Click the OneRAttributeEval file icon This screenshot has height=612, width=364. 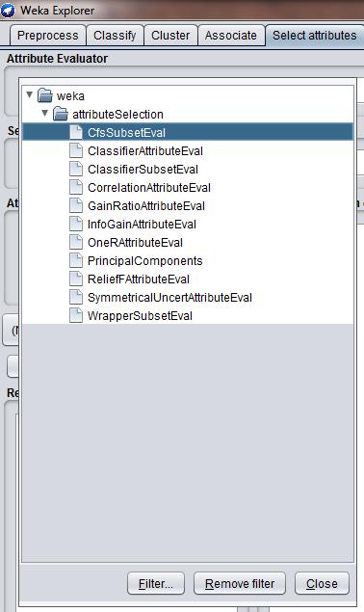coord(76,242)
